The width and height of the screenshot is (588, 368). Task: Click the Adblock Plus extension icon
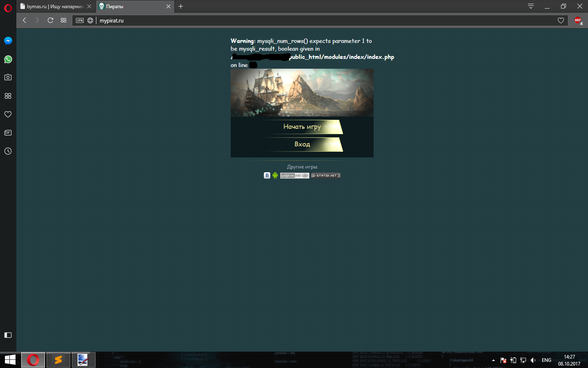(x=578, y=20)
